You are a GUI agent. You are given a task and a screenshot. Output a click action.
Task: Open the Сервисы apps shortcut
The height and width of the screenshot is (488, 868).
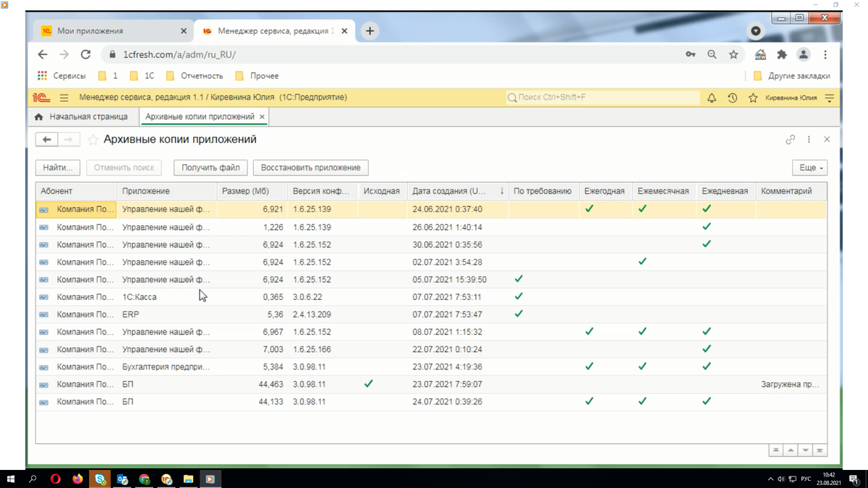click(x=61, y=76)
